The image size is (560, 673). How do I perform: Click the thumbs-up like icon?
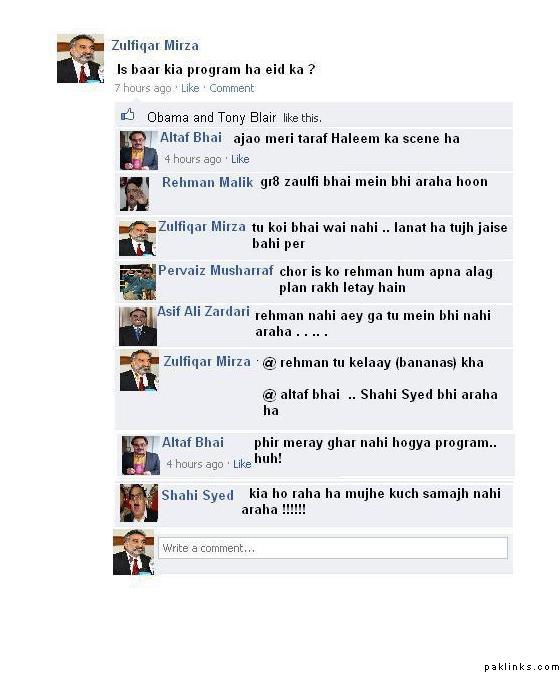[127, 115]
